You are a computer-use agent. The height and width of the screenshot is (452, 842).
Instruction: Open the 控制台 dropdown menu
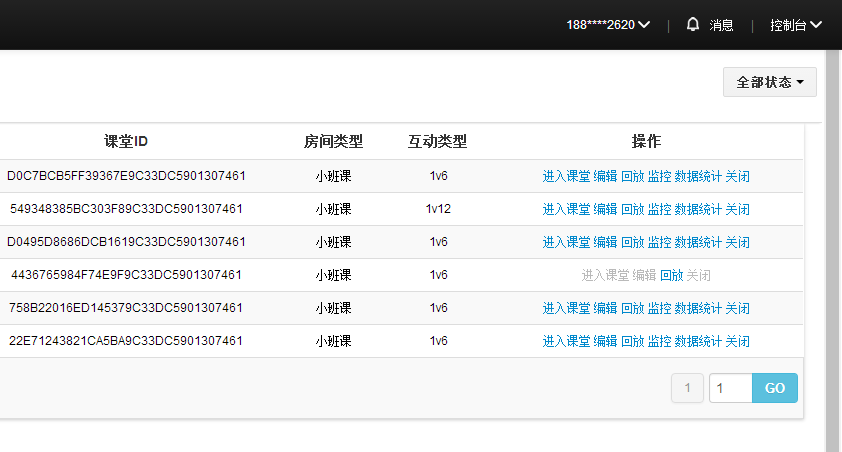[796, 25]
